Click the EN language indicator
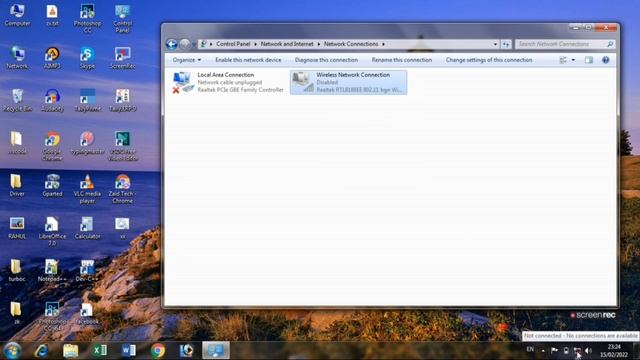 tap(530, 349)
